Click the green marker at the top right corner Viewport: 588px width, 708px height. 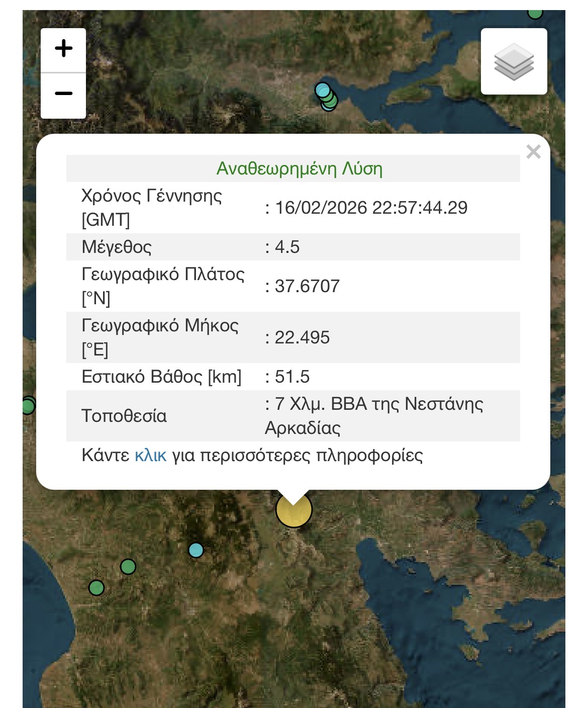(x=534, y=14)
